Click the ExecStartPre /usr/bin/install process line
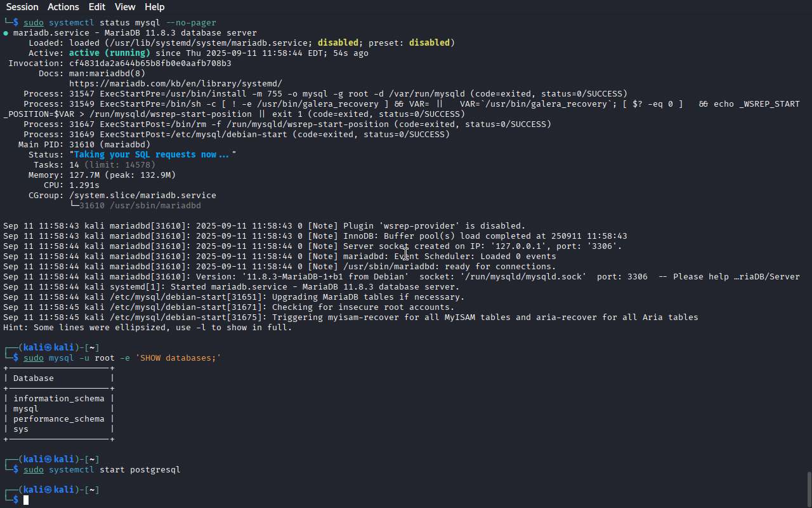Image resolution: width=812 pixels, height=508 pixels. (x=325, y=94)
